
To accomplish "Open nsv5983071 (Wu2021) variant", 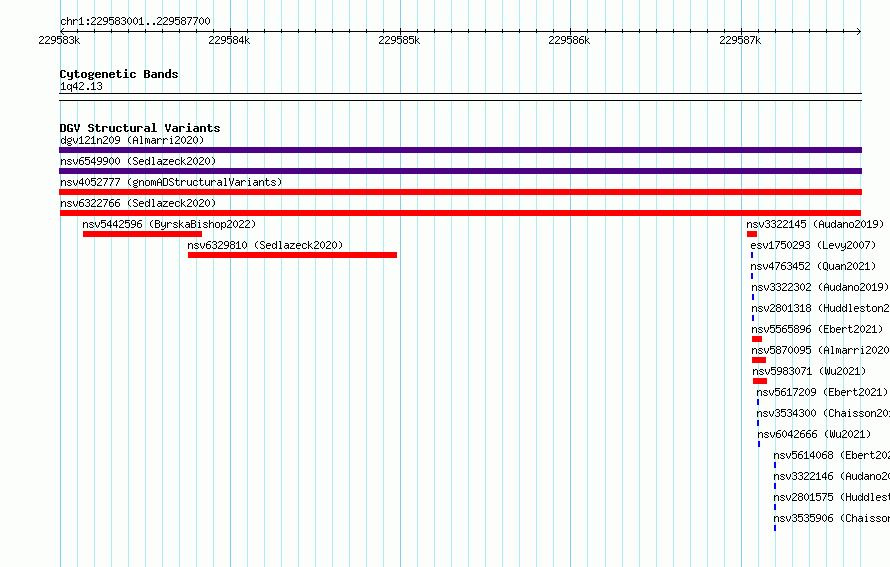I will coord(809,371).
